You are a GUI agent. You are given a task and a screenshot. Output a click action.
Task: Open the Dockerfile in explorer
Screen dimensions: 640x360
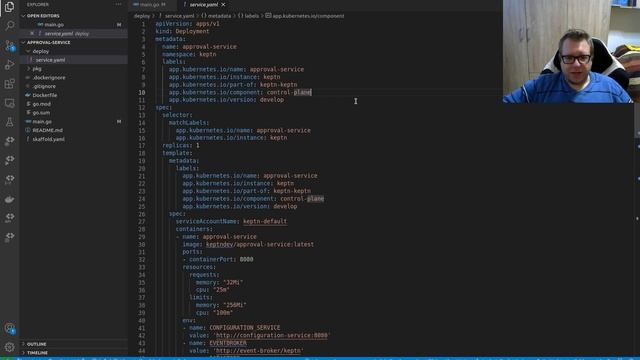pyautogui.click(x=44, y=95)
